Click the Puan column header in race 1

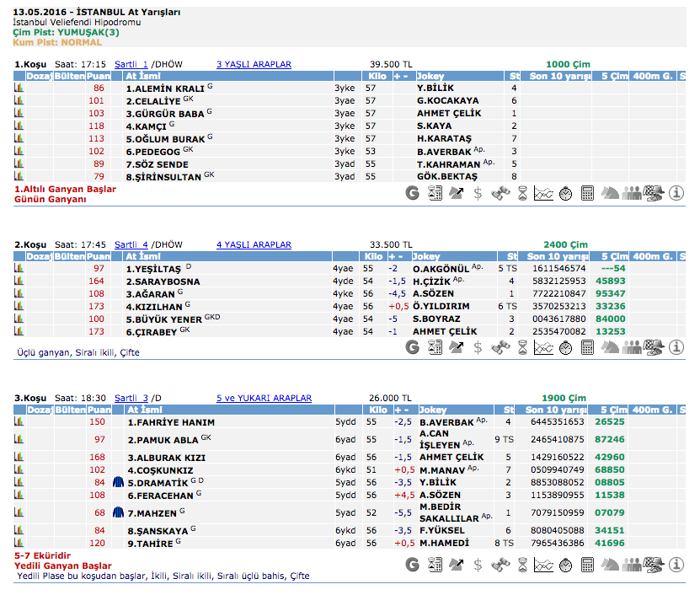pos(99,76)
